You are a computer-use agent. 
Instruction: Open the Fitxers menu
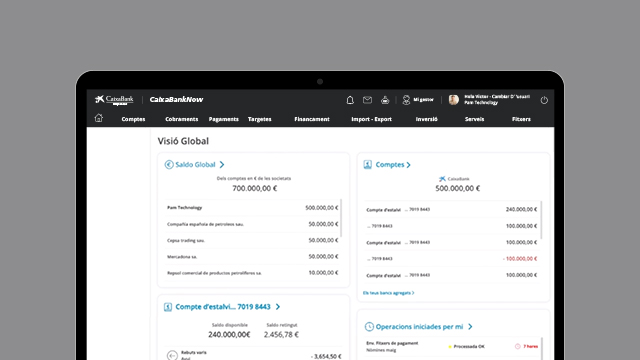521,119
